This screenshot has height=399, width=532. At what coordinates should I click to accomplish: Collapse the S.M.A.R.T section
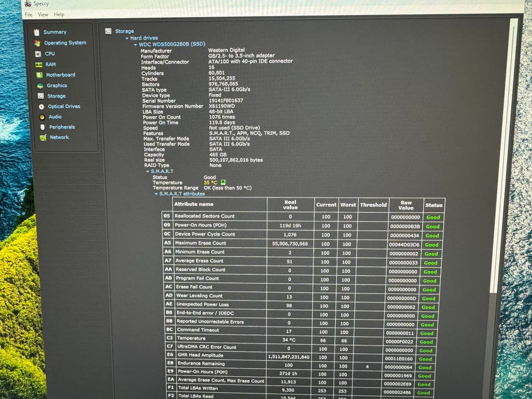[x=148, y=172]
